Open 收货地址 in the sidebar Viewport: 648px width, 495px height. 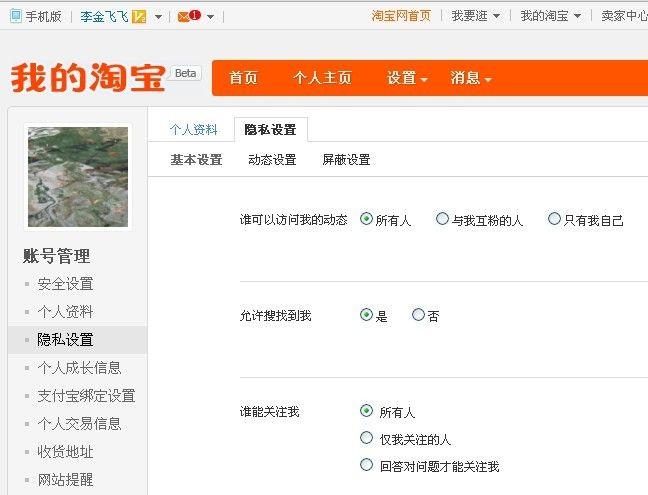pos(65,452)
